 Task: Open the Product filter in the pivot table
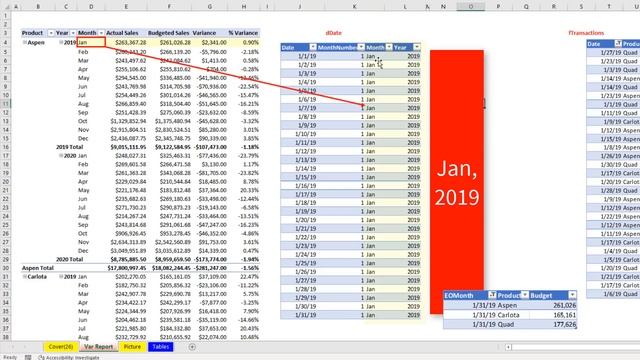tap(51, 33)
